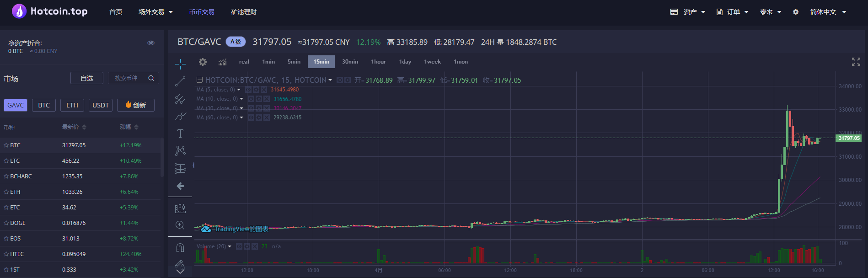
Task: Hide the MA 30 indicator
Action: (x=251, y=108)
